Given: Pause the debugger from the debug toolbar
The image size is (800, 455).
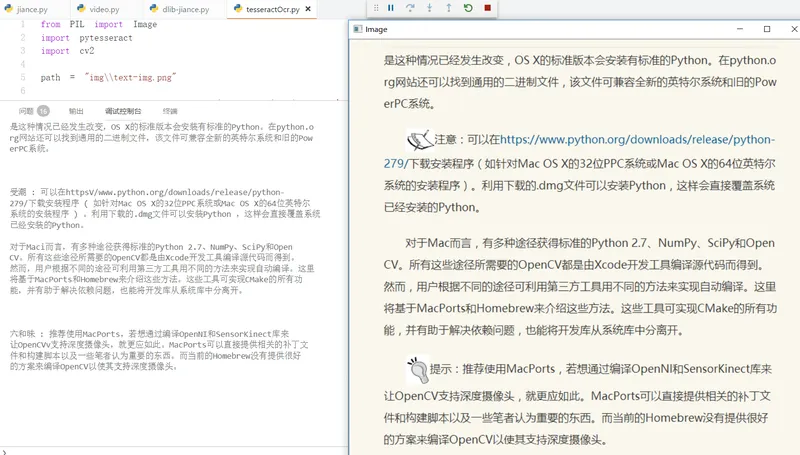Looking at the screenshot, I should [x=391, y=8].
